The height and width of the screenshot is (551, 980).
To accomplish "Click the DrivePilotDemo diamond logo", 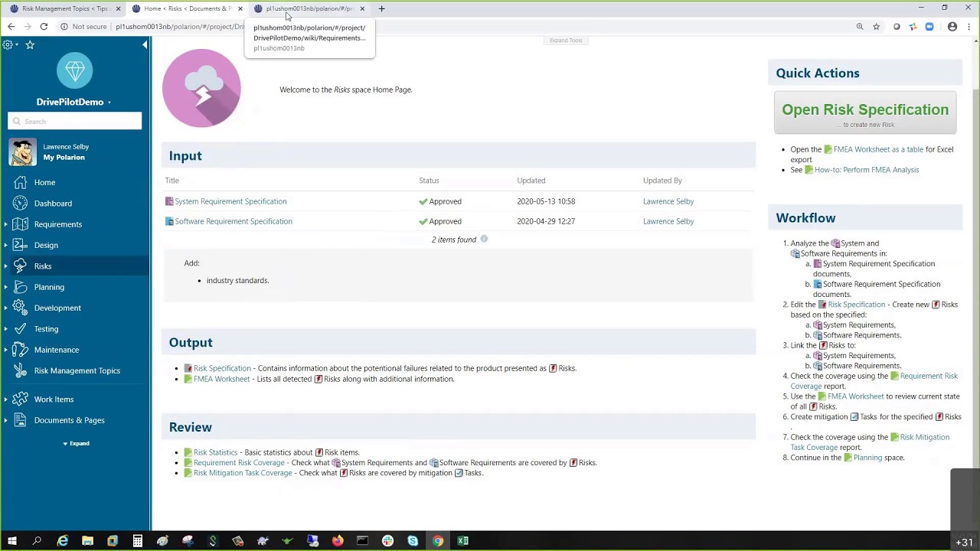I will (75, 72).
